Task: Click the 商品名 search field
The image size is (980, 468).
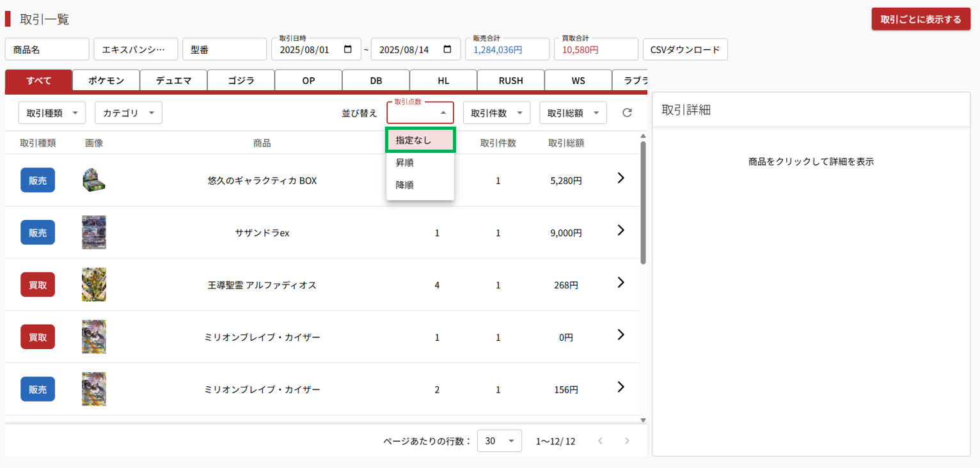Action: point(47,49)
